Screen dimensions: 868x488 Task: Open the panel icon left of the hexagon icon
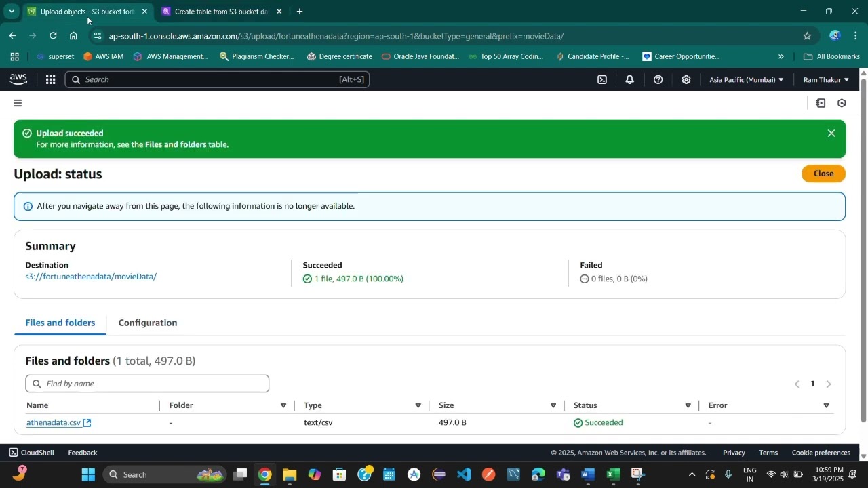click(821, 103)
